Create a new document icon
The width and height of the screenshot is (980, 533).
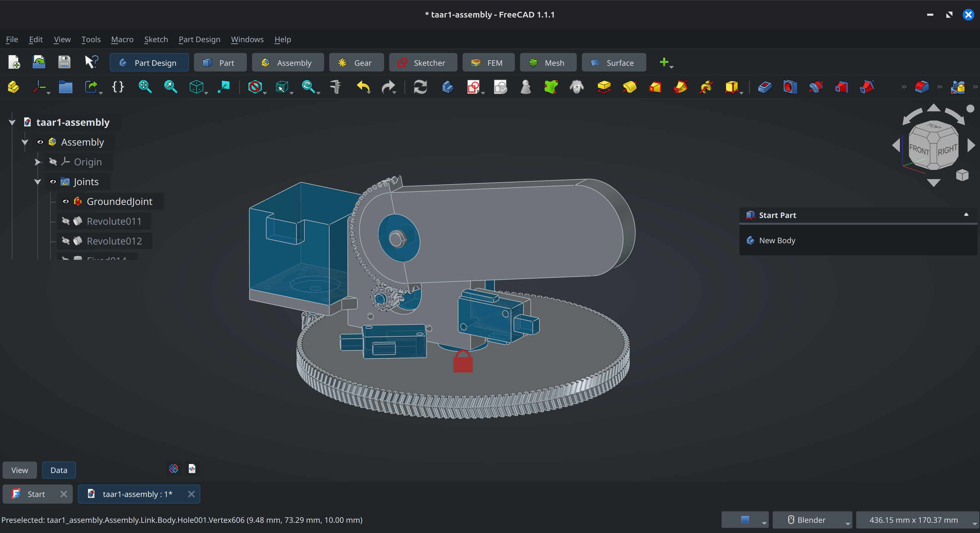tap(14, 62)
